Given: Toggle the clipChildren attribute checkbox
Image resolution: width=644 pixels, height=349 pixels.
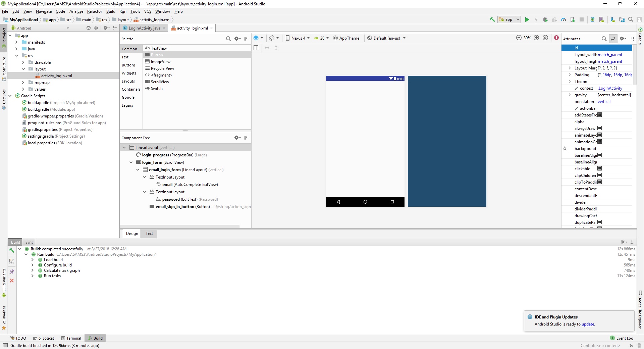Looking at the screenshot, I should click(600, 176).
